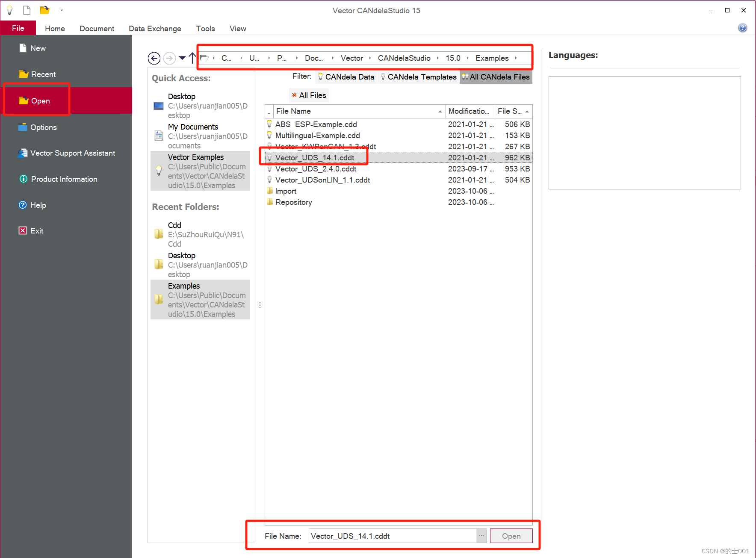Toggle the All CANdela Files filter
The image size is (756, 558).
pyautogui.click(x=496, y=77)
